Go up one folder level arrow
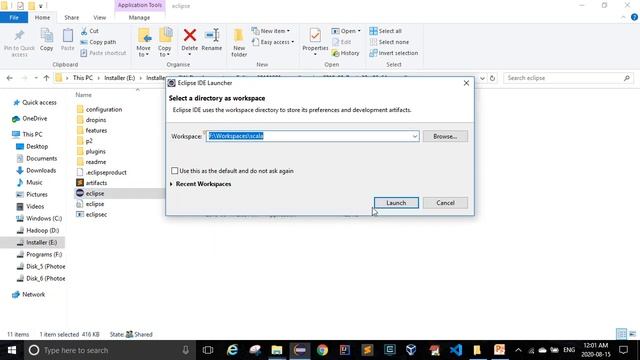Viewport: 640px width, 360px height. point(46,78)
